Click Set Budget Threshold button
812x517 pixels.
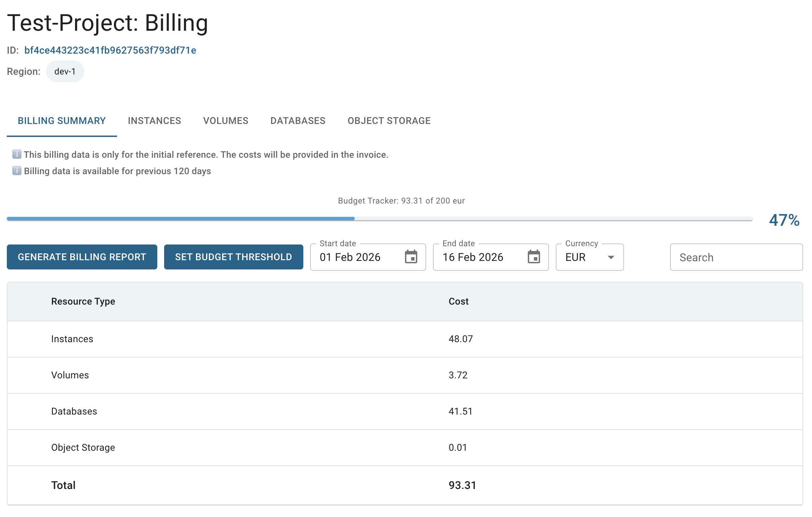point(233,257)
